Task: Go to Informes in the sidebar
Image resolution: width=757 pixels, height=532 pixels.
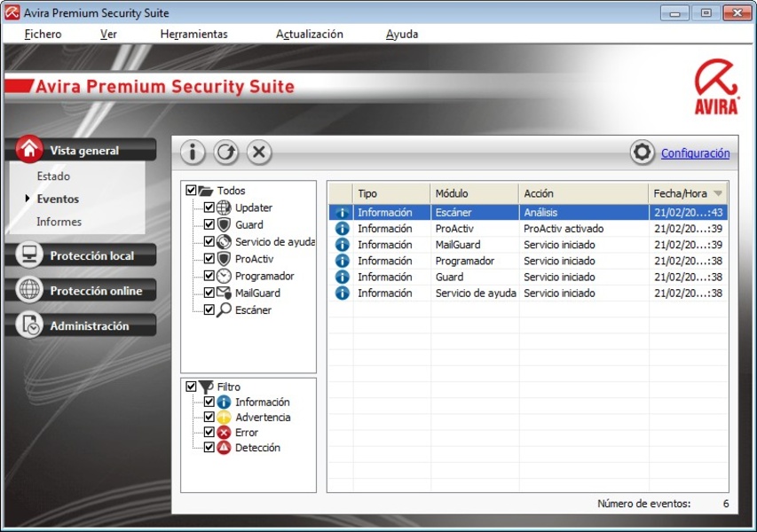Action: click(59, 222)
